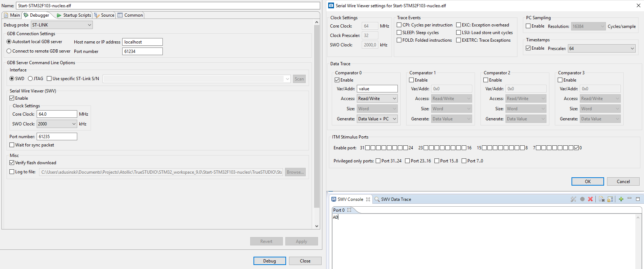Enable Comparator 1 checkbox
The height and width of the screenshot is (269, 644).
click(x=412, y=80)
